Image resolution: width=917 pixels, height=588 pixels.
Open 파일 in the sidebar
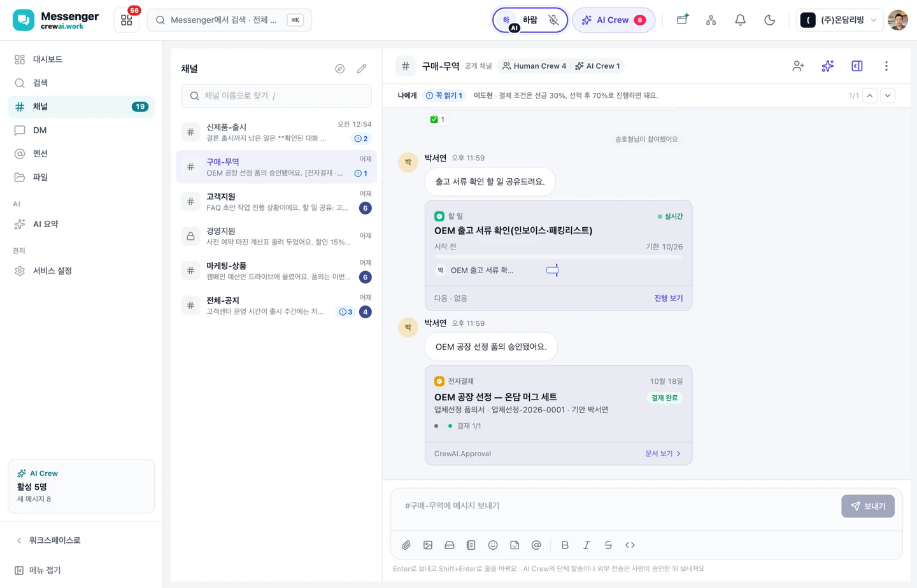click(x=81, y=177)
